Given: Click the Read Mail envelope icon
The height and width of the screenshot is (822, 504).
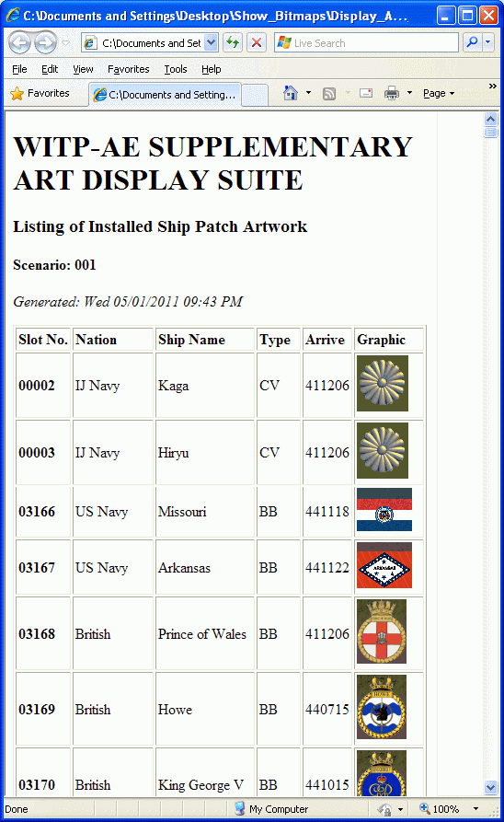Looking at the screenshot, I should tap(366, 93).
